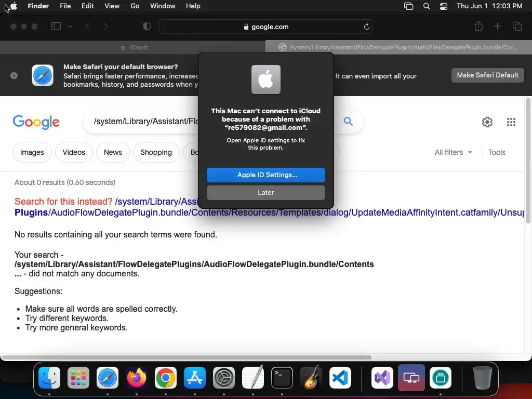532x399 pixels.
Task: Open the Google apps grid
Action: (511, 122)
